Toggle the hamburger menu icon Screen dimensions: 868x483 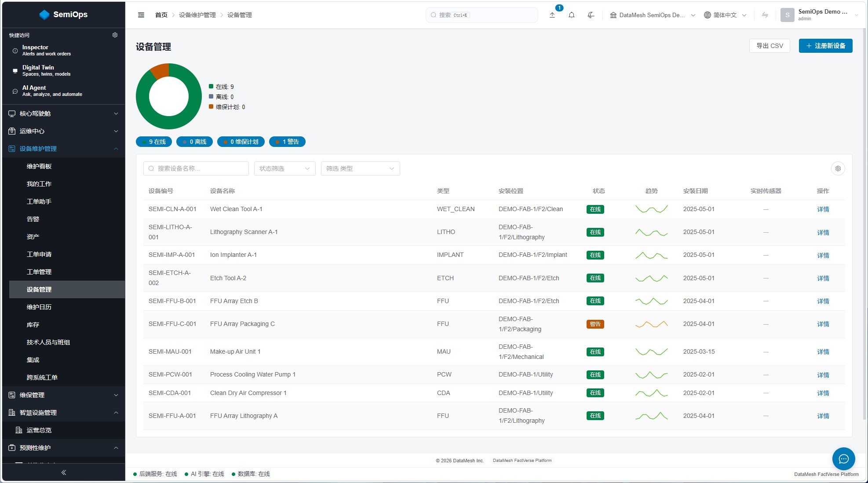point(141,15)
